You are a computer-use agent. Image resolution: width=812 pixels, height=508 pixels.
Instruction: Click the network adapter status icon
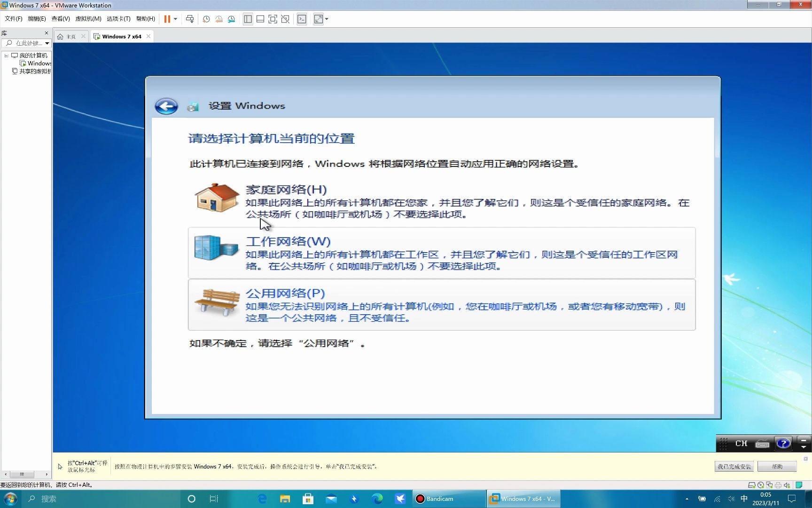coord(769,485)
